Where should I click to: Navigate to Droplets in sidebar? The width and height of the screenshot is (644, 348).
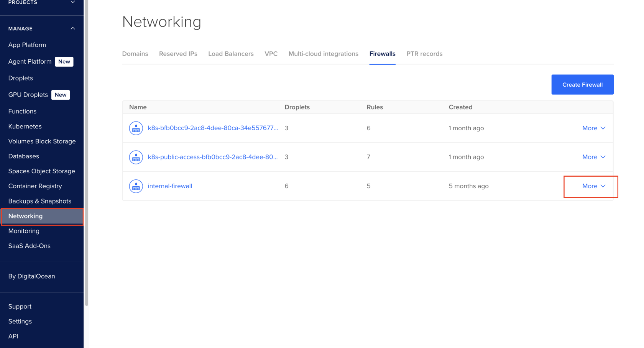[x=21, y=78]
